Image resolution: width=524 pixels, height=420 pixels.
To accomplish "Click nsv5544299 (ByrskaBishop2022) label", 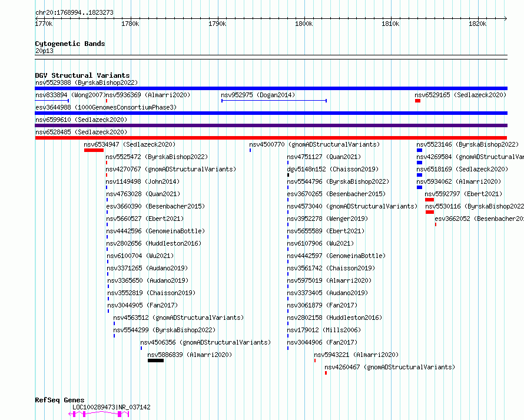I will coord(164,330).
